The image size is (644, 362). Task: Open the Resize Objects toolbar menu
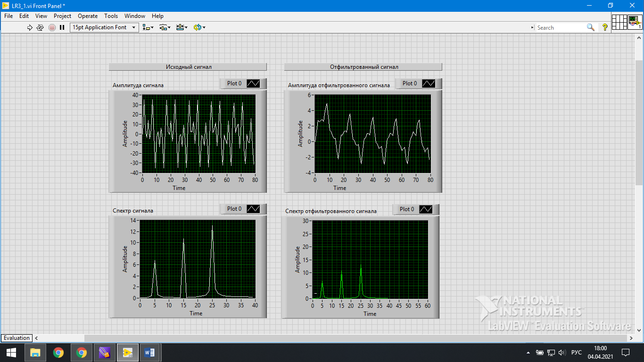182,27
